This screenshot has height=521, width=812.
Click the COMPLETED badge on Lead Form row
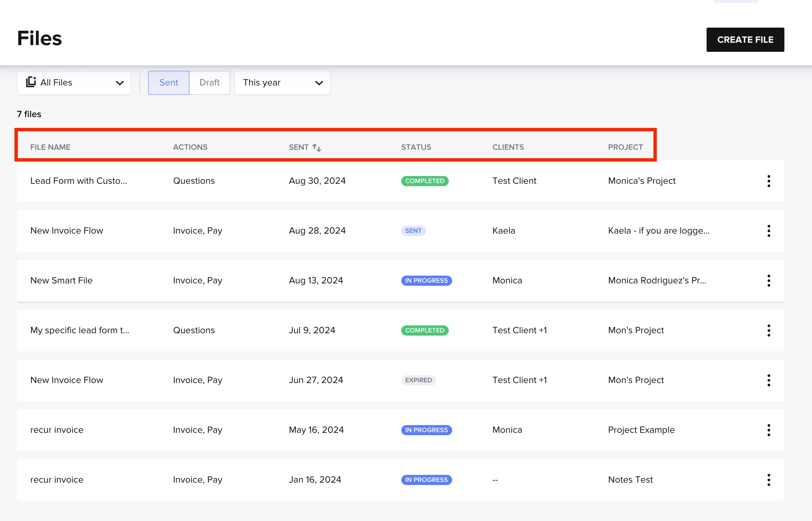(x=425, y=181)
